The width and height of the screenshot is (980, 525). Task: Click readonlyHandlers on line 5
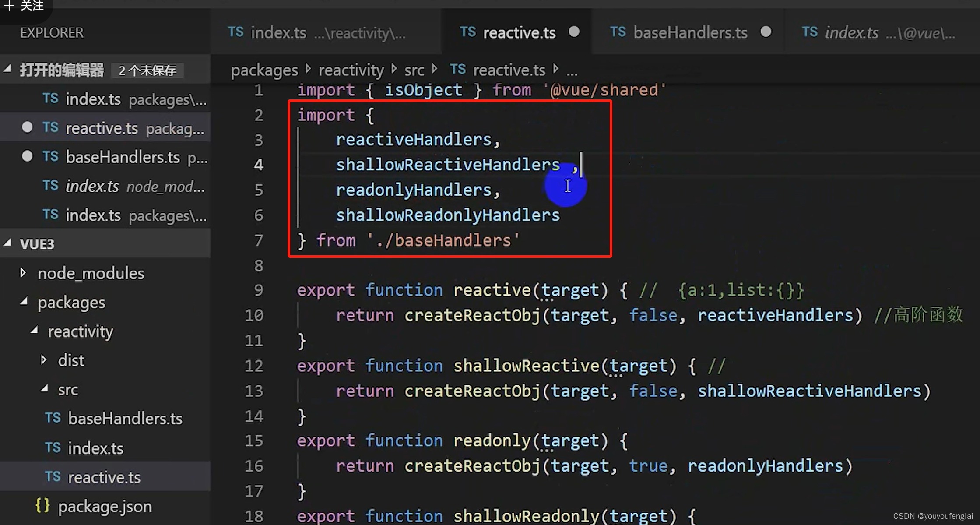coord(414,190)
